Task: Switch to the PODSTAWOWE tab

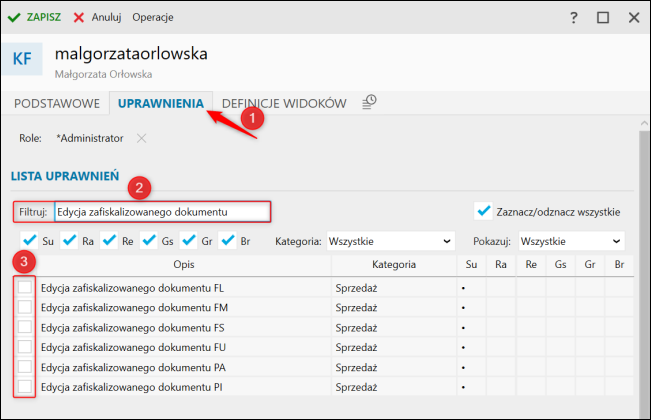Action: point(57,103)
